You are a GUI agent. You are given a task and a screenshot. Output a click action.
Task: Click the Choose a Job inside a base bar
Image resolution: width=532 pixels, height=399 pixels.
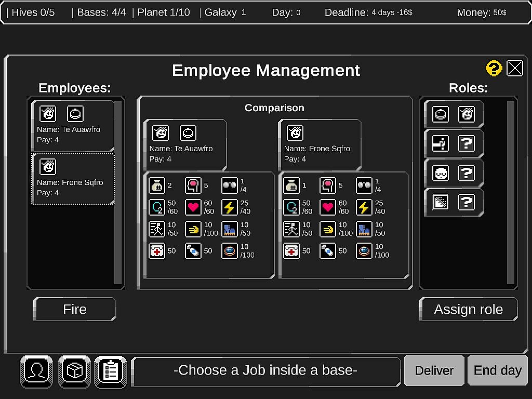pos(265,371)
